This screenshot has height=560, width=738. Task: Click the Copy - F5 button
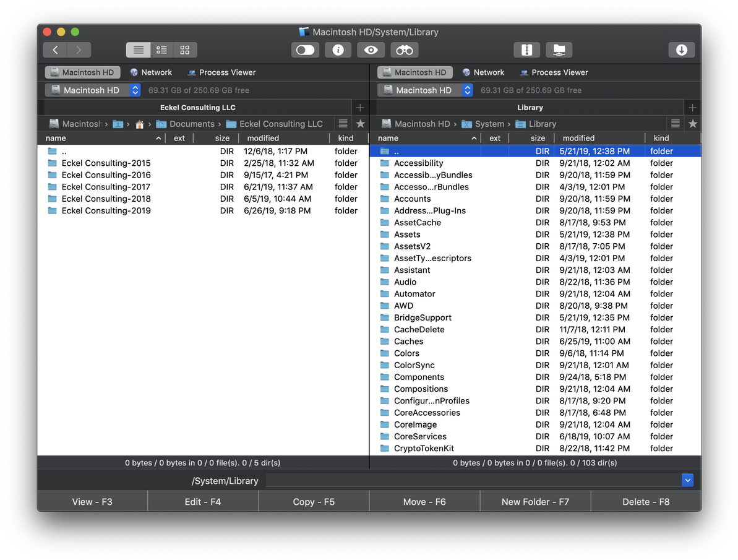pyautogui.click(x=314, y=502)
